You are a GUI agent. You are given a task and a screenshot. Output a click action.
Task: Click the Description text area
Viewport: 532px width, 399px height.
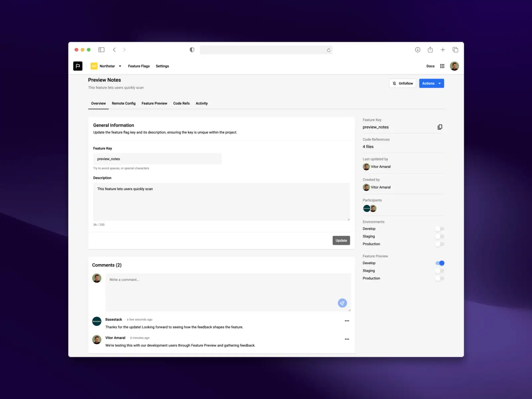click(x=221, y=201)
